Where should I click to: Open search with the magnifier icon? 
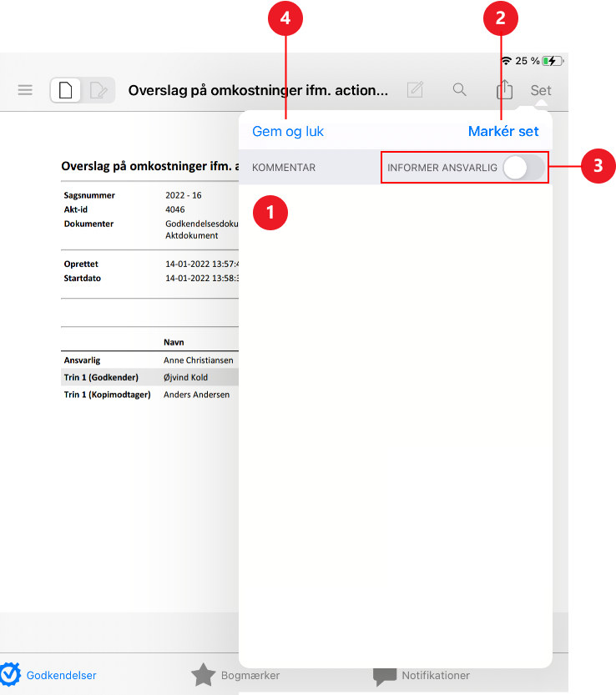point(459,89)
